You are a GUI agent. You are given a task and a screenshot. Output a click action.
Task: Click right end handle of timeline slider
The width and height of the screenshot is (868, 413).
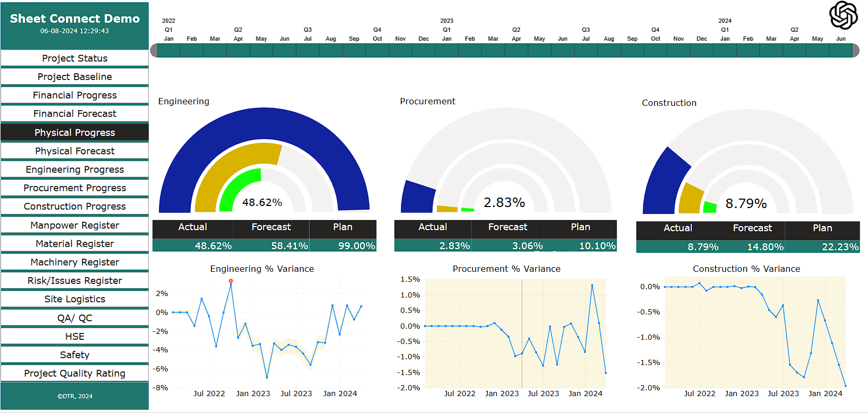pyautogui.click(x=855, y=51)
